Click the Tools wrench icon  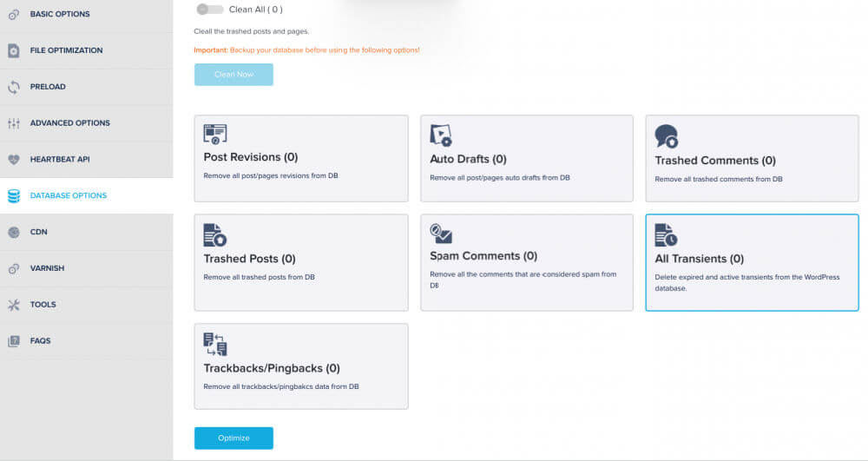14,305
